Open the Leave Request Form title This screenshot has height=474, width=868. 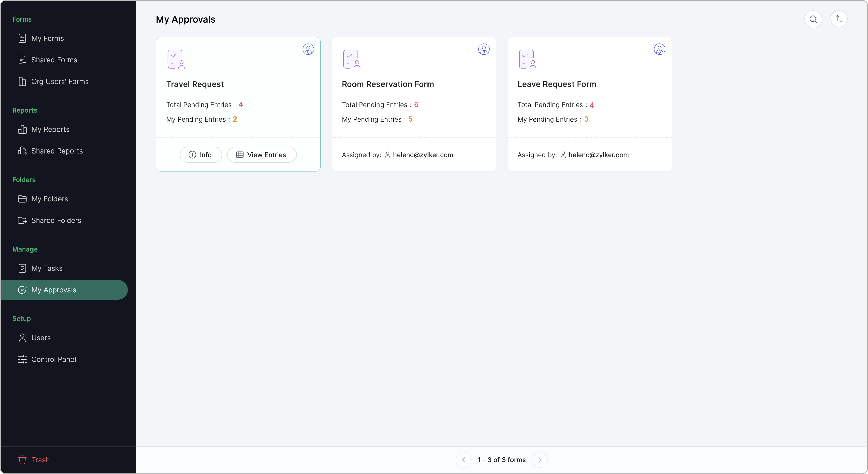tap(557, 84)
